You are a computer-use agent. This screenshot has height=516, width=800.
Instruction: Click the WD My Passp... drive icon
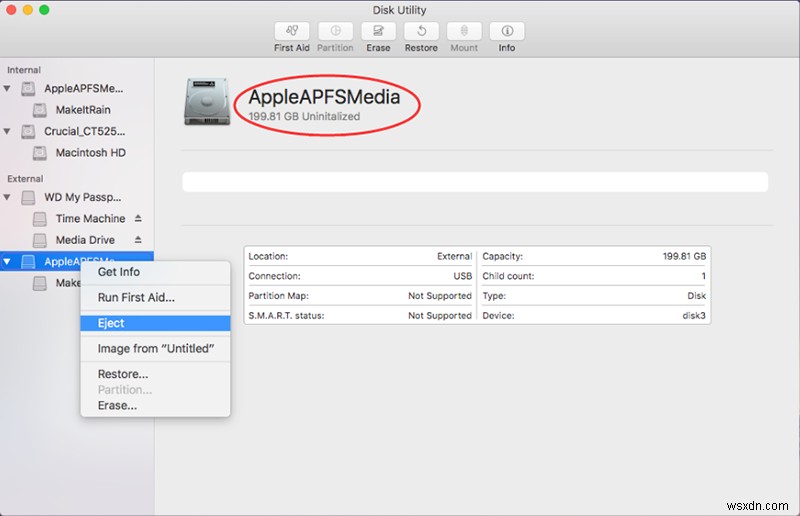pyautogui.click(x=28, y=198)
